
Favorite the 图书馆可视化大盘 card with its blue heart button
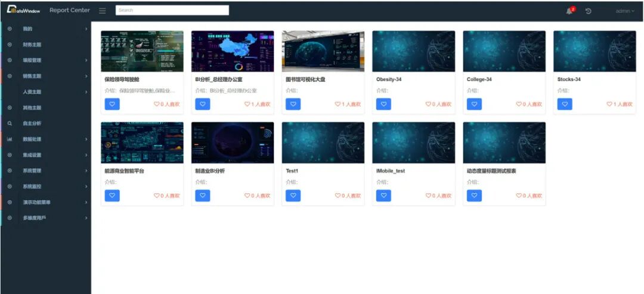293,104
